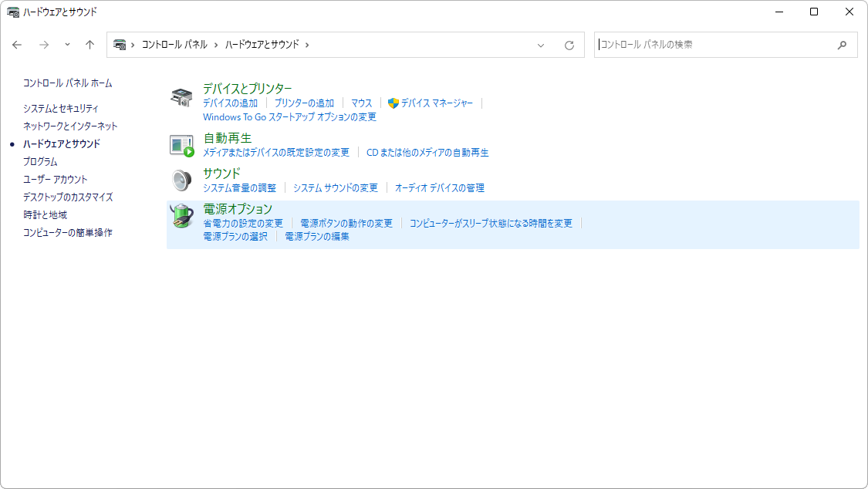
Task: Expand the address bar history dropdown
Action: pyautogui.click(x=541, y=46)
